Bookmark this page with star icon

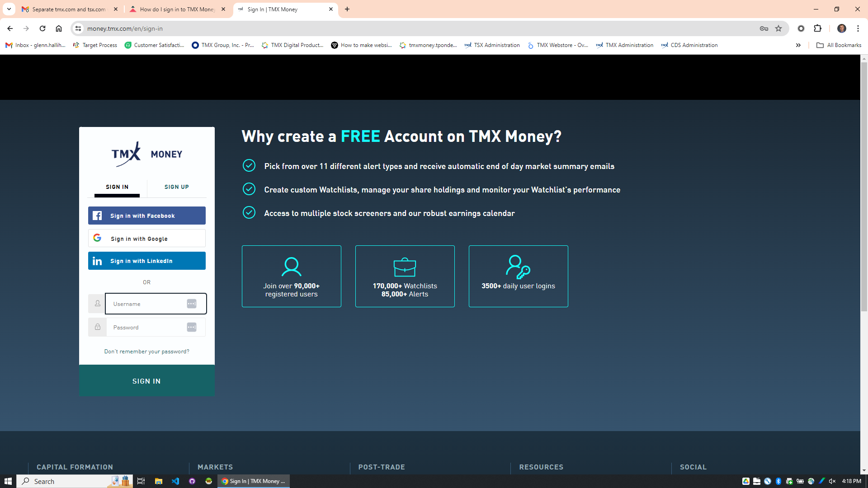coord(778,28)
